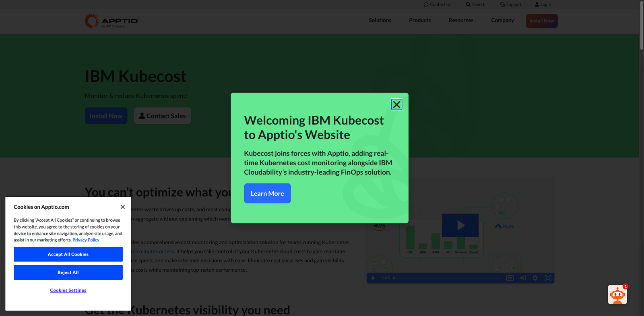Open the Company menu
Viewport: 644px width, 316px height.
point(502,20)
